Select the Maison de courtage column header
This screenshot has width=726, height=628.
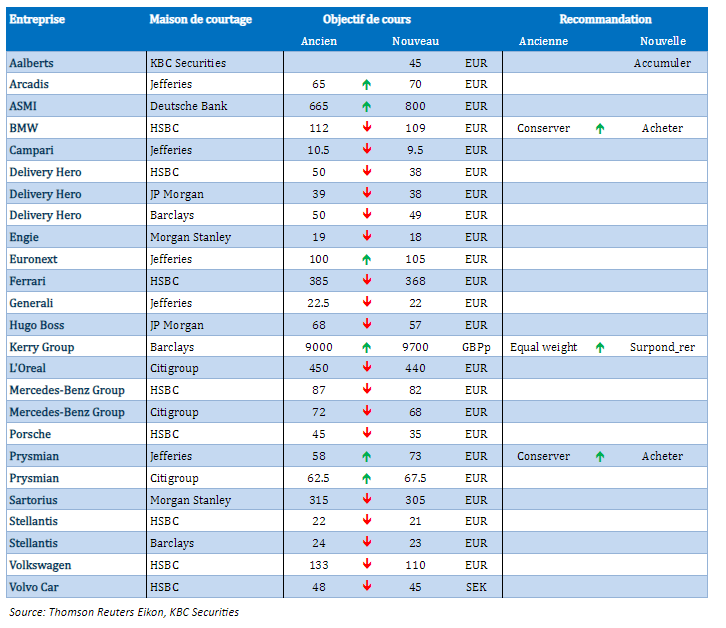coord(200,19)
